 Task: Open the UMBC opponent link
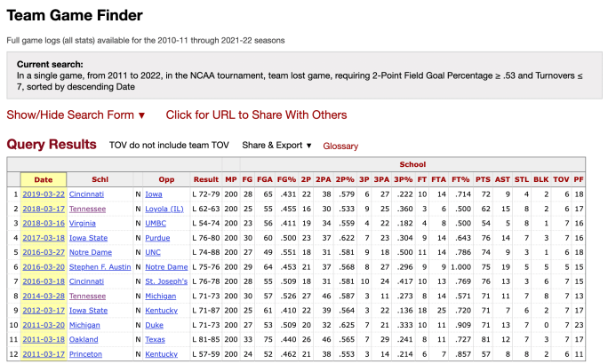pos(156,223)
